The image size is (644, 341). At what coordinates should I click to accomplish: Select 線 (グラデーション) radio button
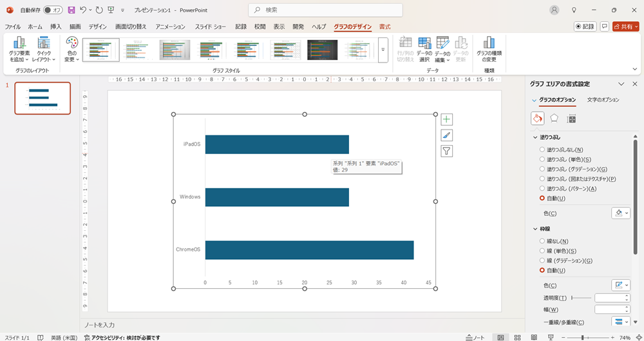click(542, 261)
